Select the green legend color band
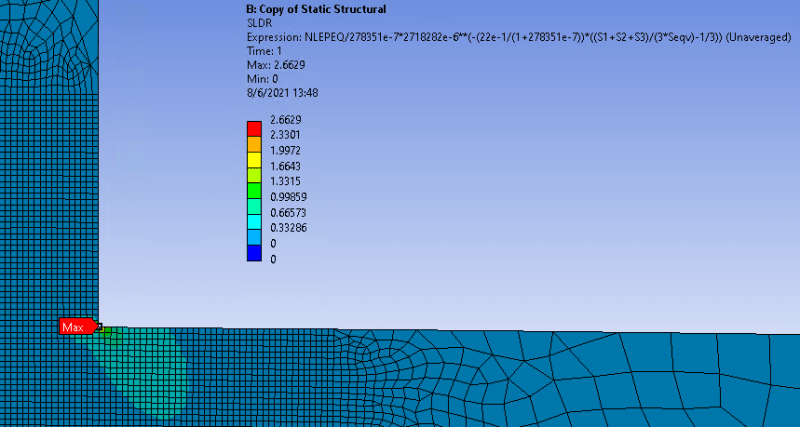Image resolution: width=800 pixels, height=427 pixels. pos(254,191)
